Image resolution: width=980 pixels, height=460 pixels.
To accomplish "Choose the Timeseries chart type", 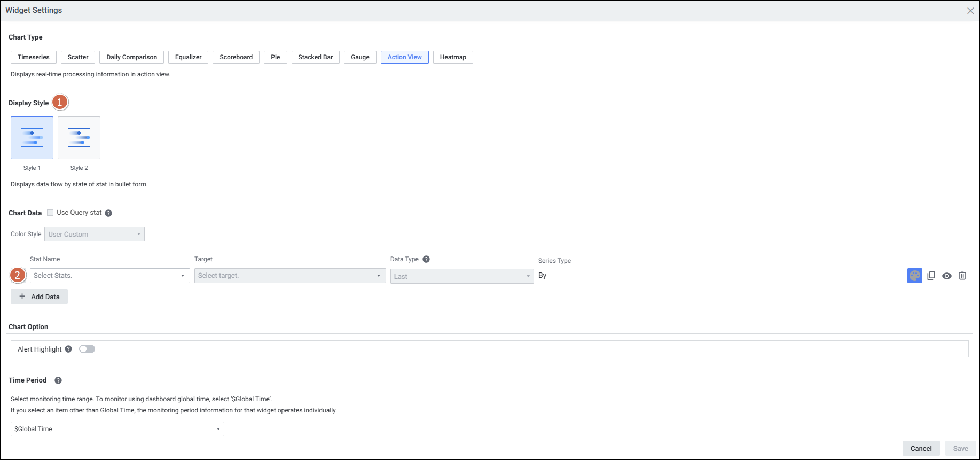I will [x=33, y=57].
